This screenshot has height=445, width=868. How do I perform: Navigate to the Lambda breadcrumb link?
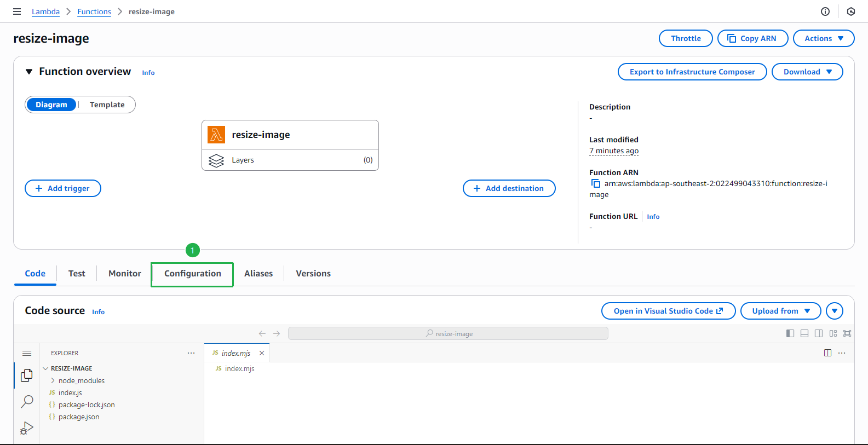45,11
